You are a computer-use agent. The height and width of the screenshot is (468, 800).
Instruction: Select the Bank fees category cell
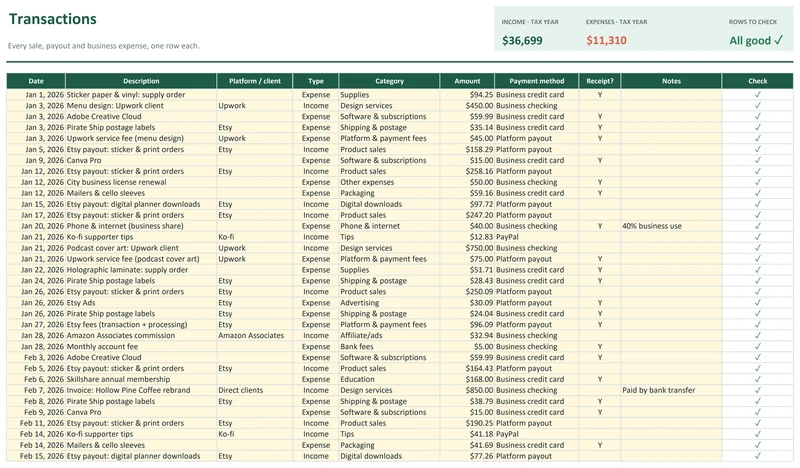click(389, 347)
